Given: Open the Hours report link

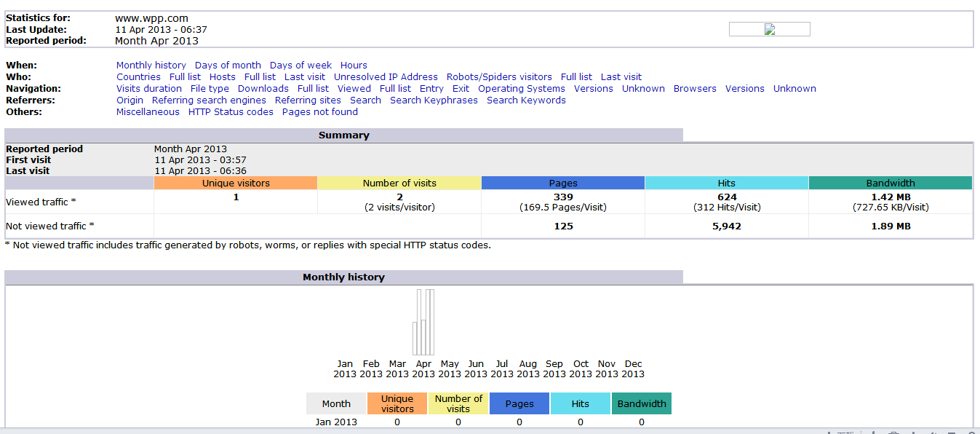Looking at the screenshot, I should [354, 65].
